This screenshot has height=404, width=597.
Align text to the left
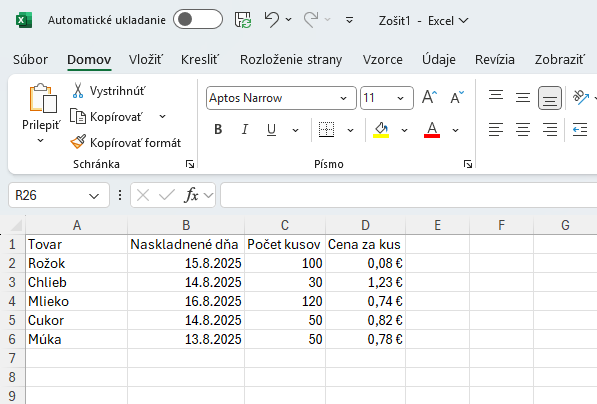click(x=496, y=130)
